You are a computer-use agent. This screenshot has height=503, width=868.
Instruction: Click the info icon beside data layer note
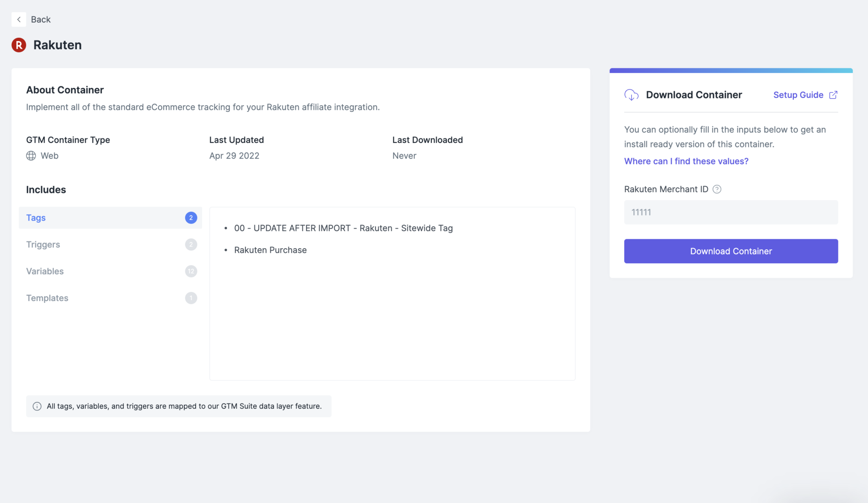[37, 406]
